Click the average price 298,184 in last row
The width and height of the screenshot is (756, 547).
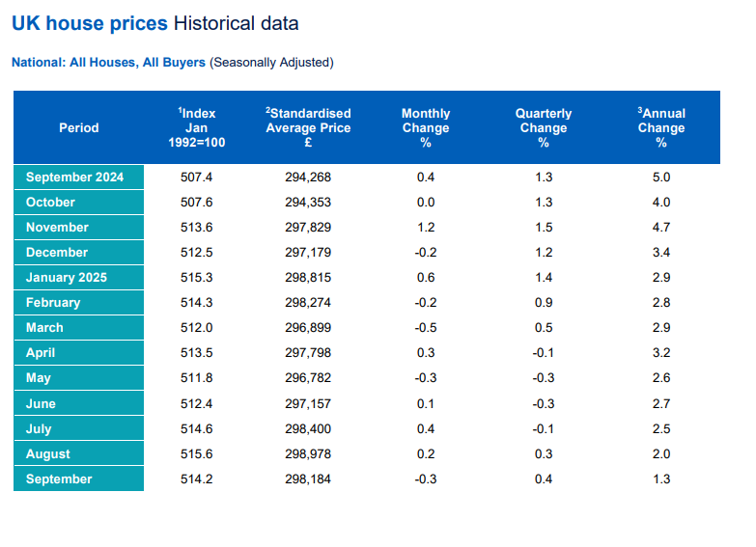coord(309,479)
